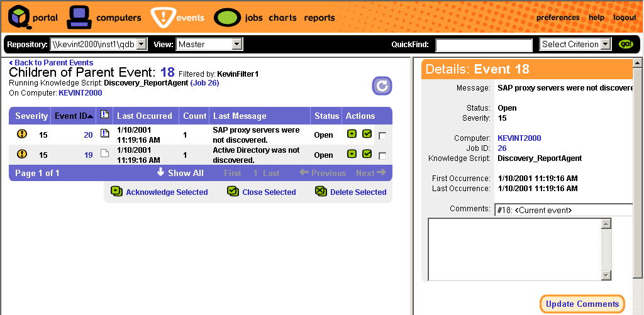The image size is (644, 315).
Task: Click Acknowledge Selected link
Action: click(167, 192)
